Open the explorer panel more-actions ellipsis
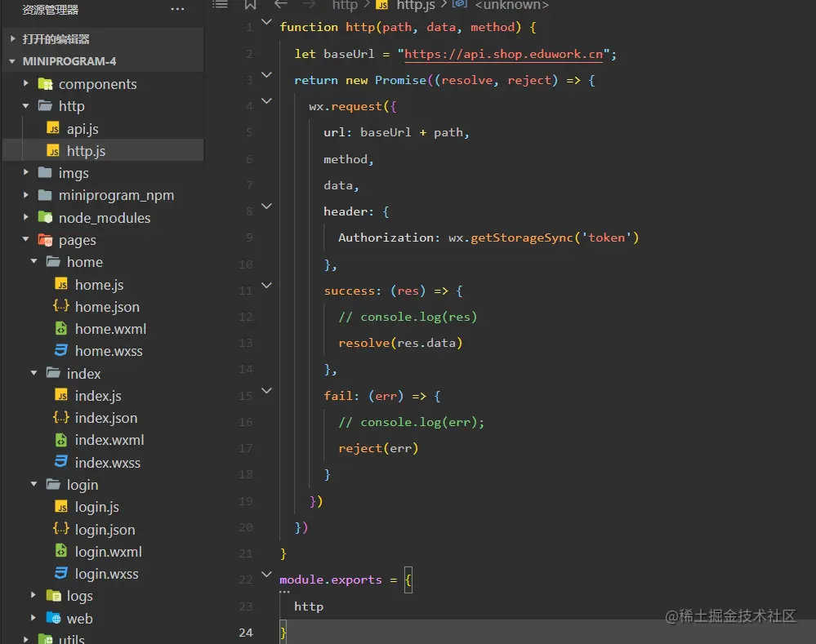This screenshot has width=816, height=644. click(x=177, y=9)
